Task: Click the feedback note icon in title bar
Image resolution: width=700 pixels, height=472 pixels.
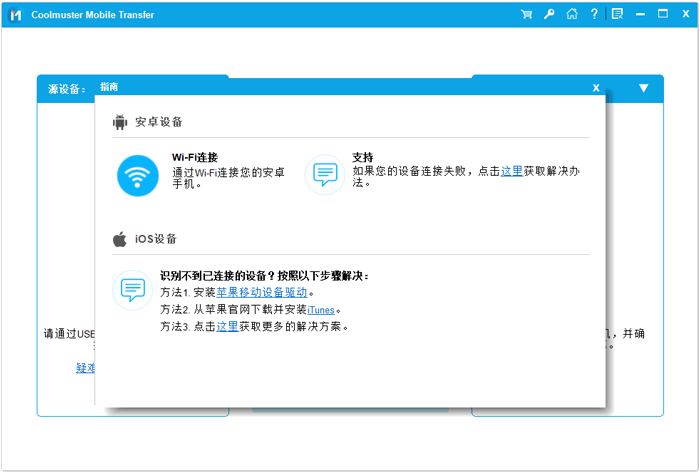Action: pyautogui.click(x=617, y=14)
